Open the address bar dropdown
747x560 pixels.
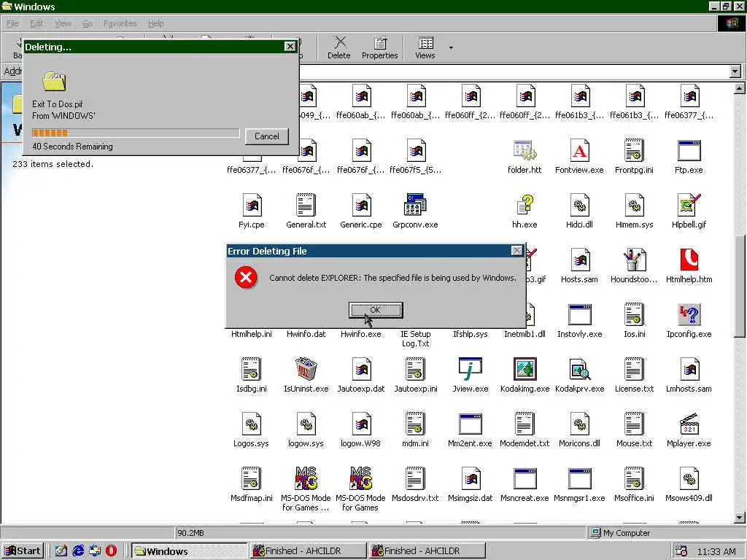(735, 72)
